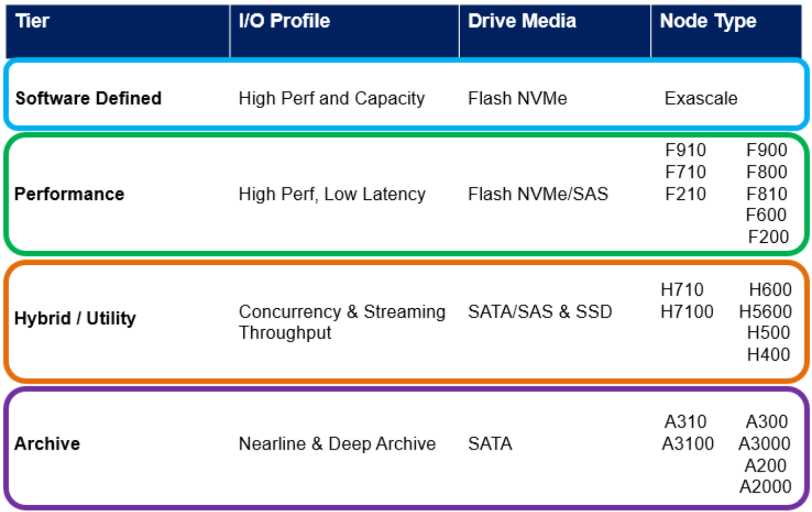Viewport: 812px width, 512px height.
Task: Select the High Perf and Capacity cell
Action: point(332,99)
